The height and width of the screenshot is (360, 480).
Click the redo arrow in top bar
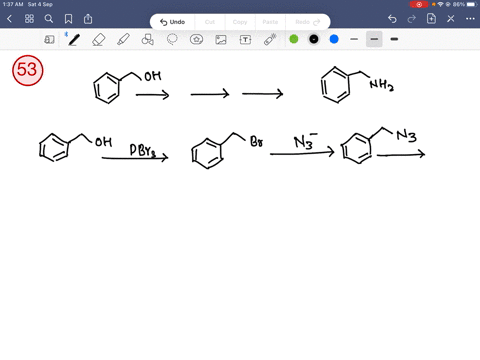(x=412, y=19)
